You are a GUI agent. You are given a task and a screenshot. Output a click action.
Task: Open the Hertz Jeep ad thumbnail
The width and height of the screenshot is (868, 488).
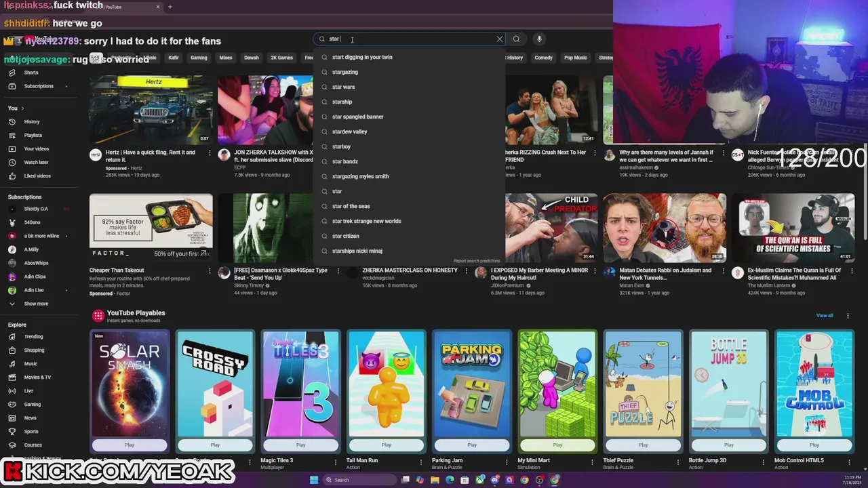[x=151, y=110]
